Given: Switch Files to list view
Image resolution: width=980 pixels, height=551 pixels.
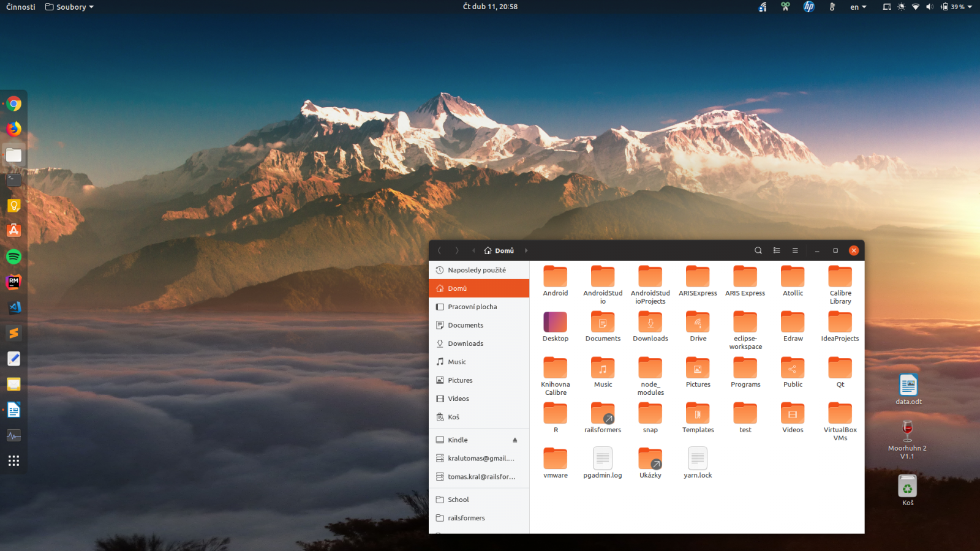Looking at the screenshot, I should (777, 250).
